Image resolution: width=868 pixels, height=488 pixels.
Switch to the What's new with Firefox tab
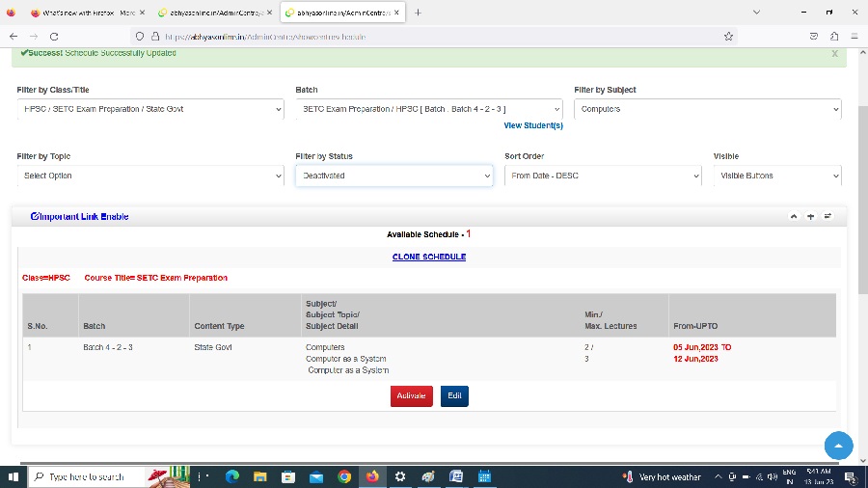pos(81,13)
